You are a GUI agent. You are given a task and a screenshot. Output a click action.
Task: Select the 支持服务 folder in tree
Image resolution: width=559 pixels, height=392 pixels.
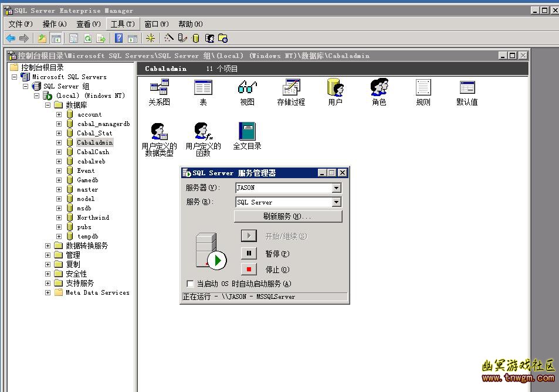(80, 284)
